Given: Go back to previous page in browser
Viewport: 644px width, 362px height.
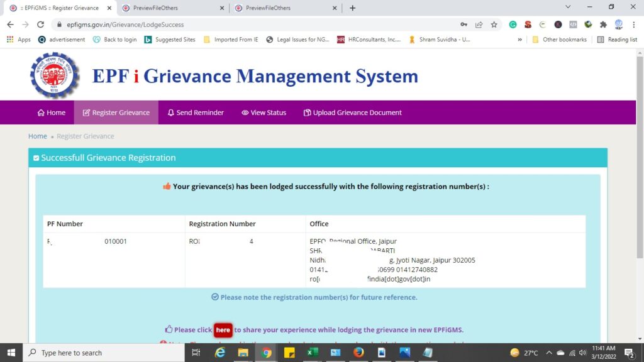Looking at the screenshot, I should tap(10, 25).
